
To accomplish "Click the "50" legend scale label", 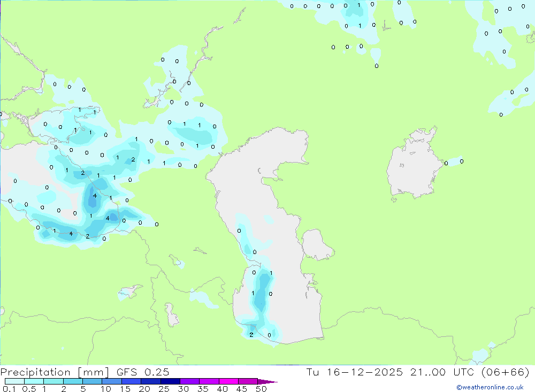I will coord(261,389).
